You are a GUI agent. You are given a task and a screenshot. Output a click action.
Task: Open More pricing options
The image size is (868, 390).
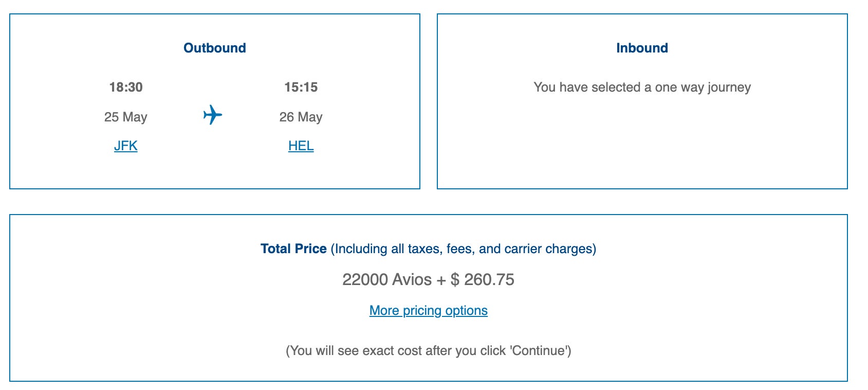428,311
